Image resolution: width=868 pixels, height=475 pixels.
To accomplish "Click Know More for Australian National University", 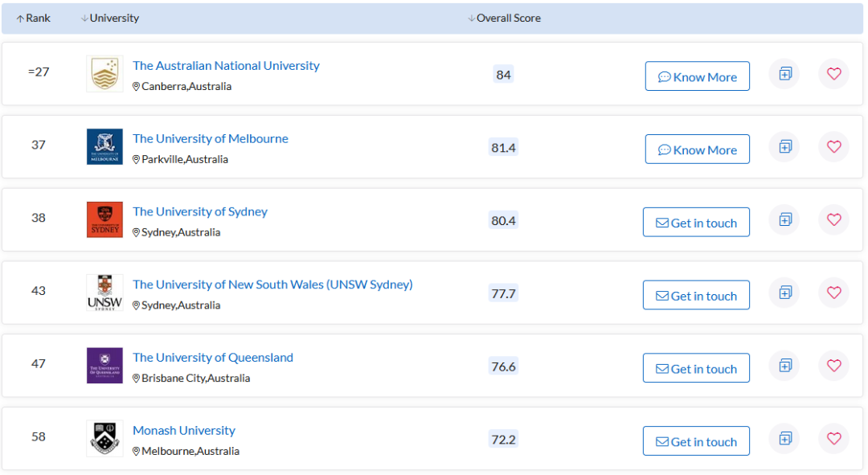I will pos(698,76).
